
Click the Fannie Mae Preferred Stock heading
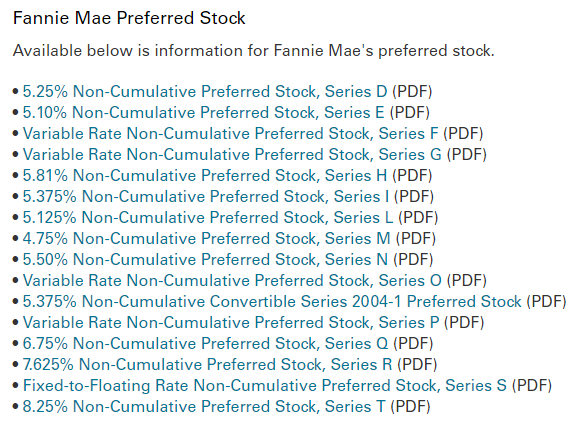coord(129,18)
